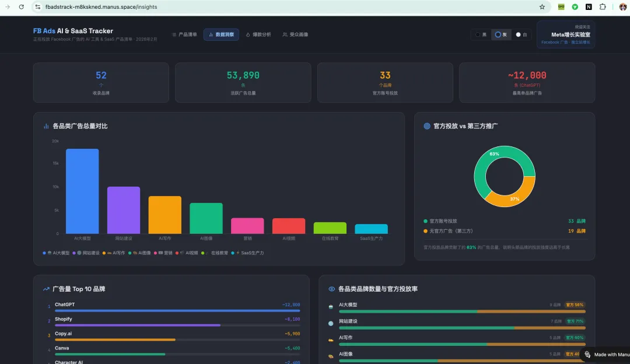The image size is (630, 364).
Task: Click the ChatGPT progress bar in Top 10
Action: (x=177, y=310)
